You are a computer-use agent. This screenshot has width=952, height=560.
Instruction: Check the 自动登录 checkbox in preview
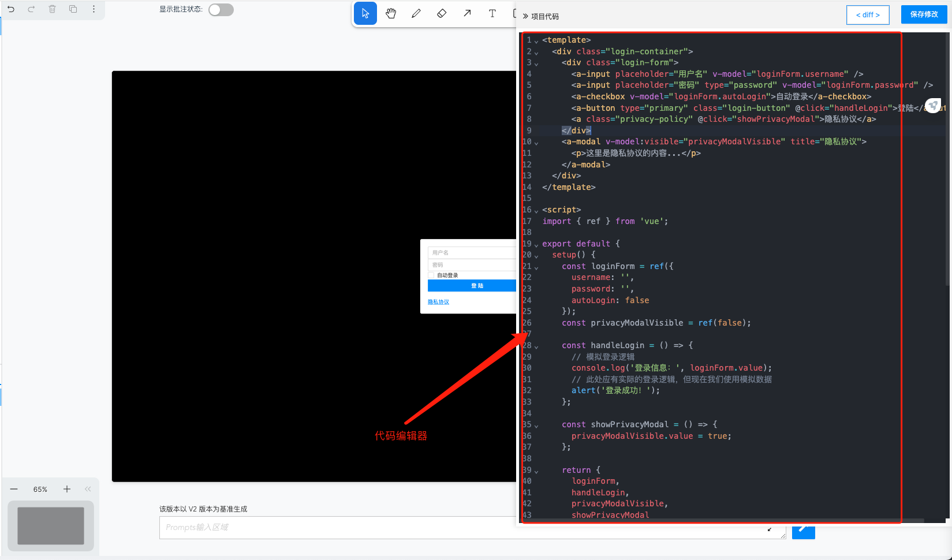(431, 275)
